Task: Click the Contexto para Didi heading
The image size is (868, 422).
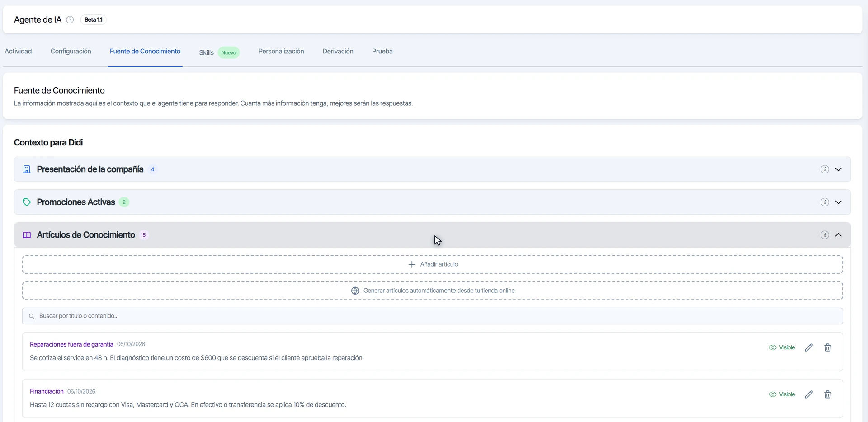Action: pos(48,143)
